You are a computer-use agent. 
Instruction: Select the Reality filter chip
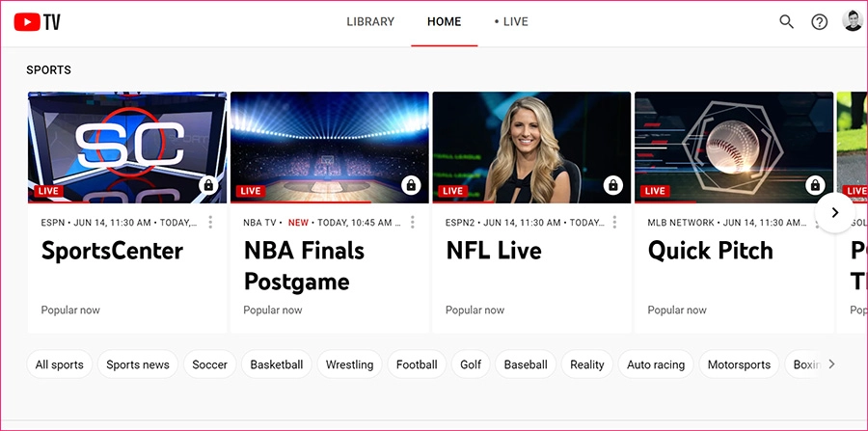click(x=586, y=364)
